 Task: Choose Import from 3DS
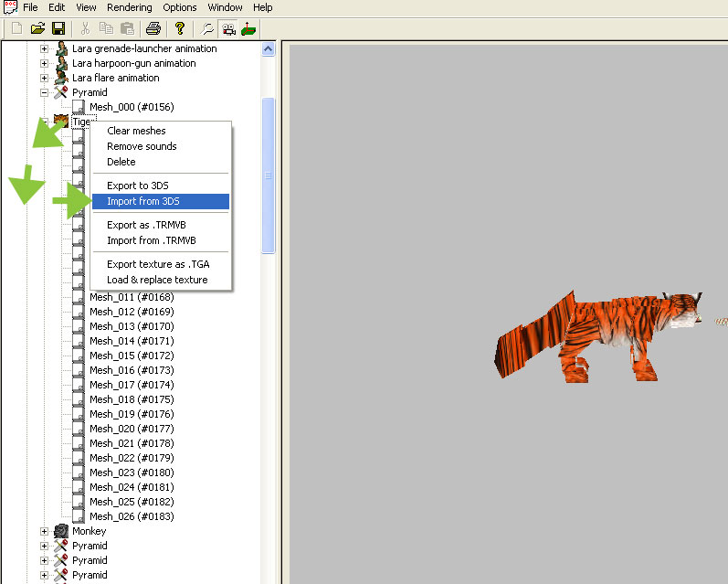pos(161,201)
